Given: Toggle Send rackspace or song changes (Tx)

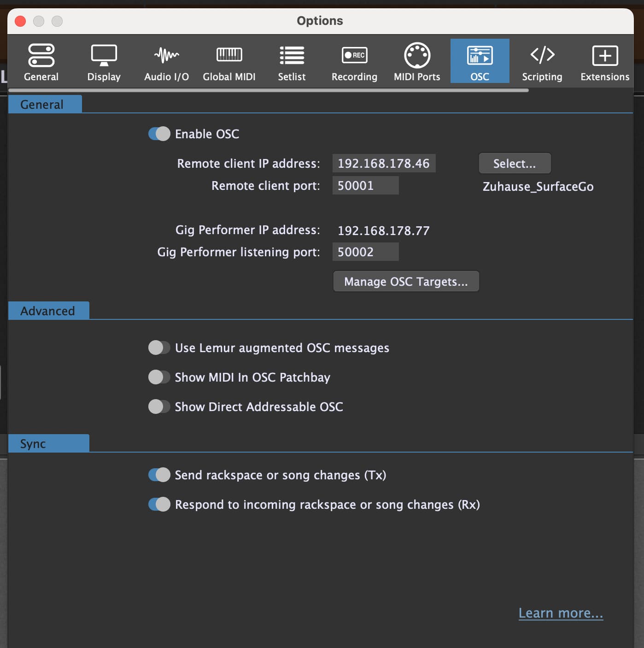Looking at the screenshot, I should (x=159, y=475).
